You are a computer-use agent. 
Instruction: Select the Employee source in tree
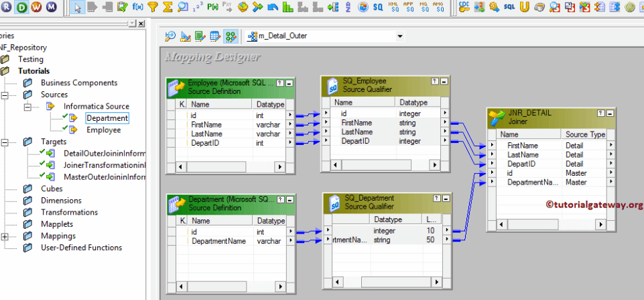(103, 130)
